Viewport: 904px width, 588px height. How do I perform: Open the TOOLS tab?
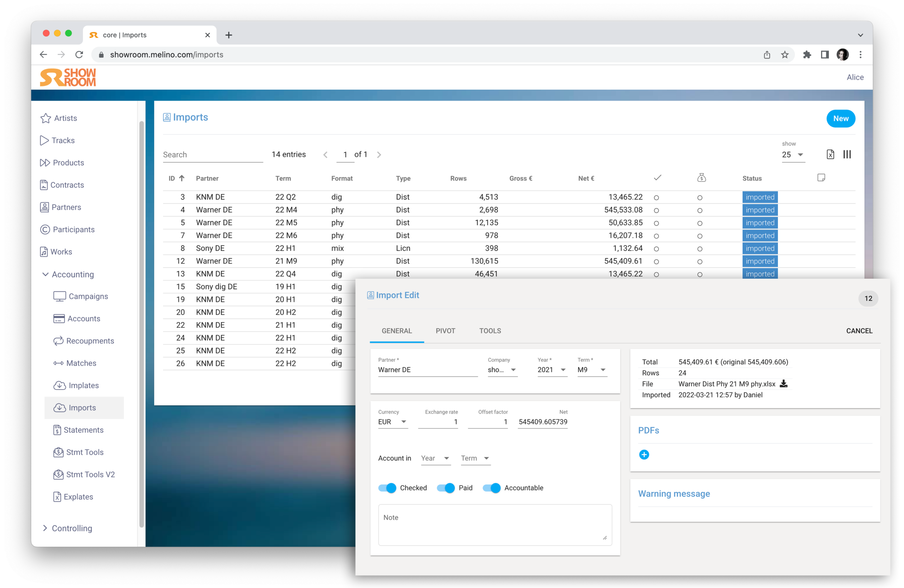click(x=490, y=331)
